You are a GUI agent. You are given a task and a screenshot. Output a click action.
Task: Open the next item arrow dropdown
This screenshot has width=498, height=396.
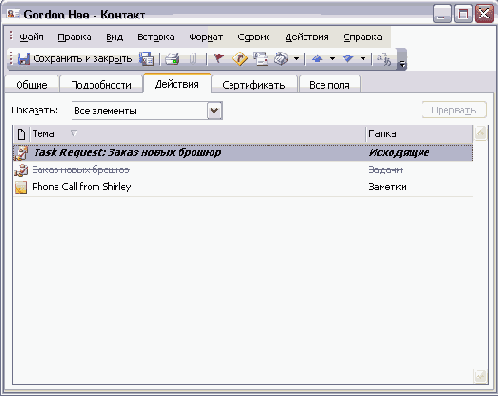pos(363,59)
